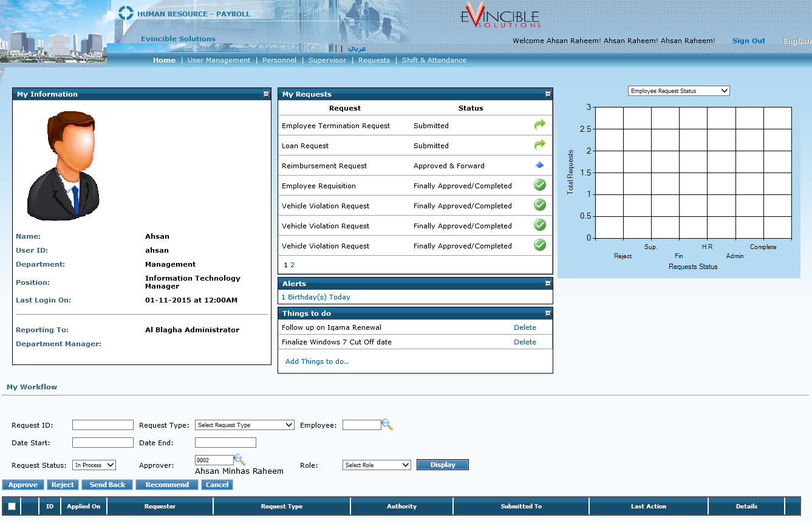Image resolution: width=812 pixels, height=523 pixels.
Task: Expand the Select Request Type dropdown
Action: pyautogui.click(x=245, y=425)
